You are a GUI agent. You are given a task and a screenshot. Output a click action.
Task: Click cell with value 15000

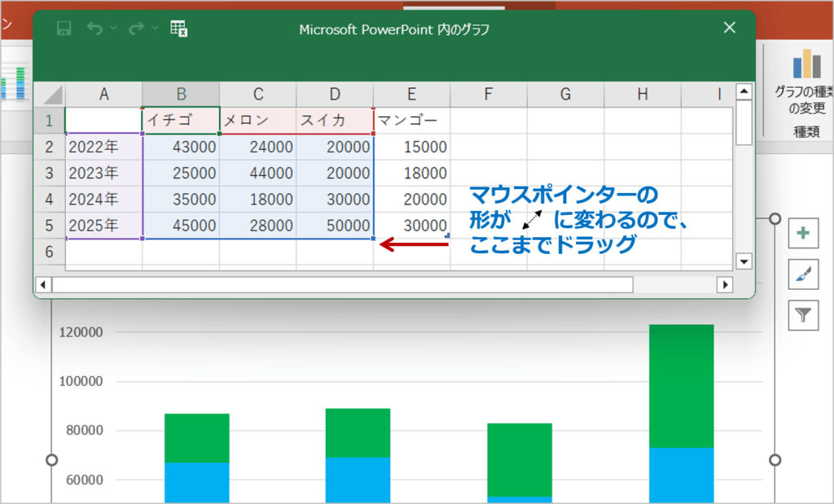click(x=411, y=147)
